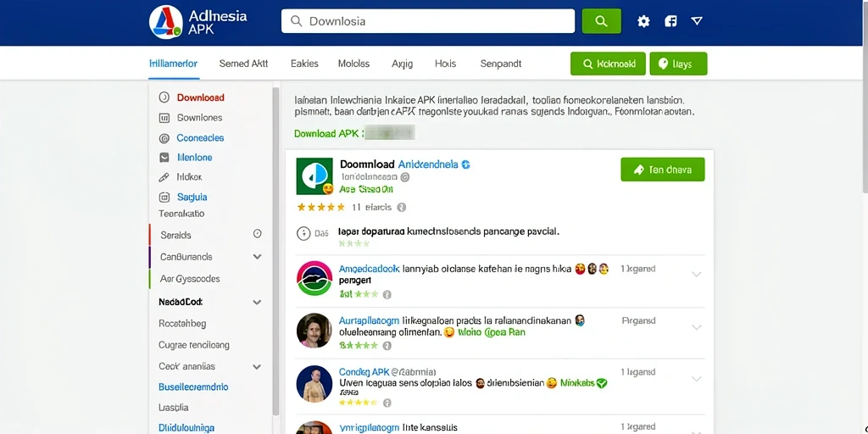Click help icon under Amcedcadook review
The height and width of the screenshot is (434, 868).
pos(387,294)
